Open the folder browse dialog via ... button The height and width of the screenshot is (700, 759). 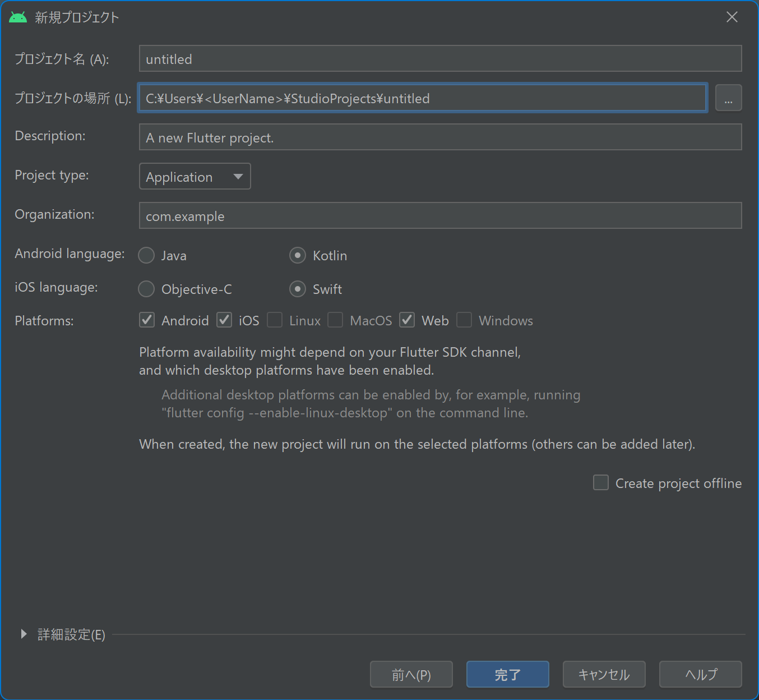coord(729,98)
